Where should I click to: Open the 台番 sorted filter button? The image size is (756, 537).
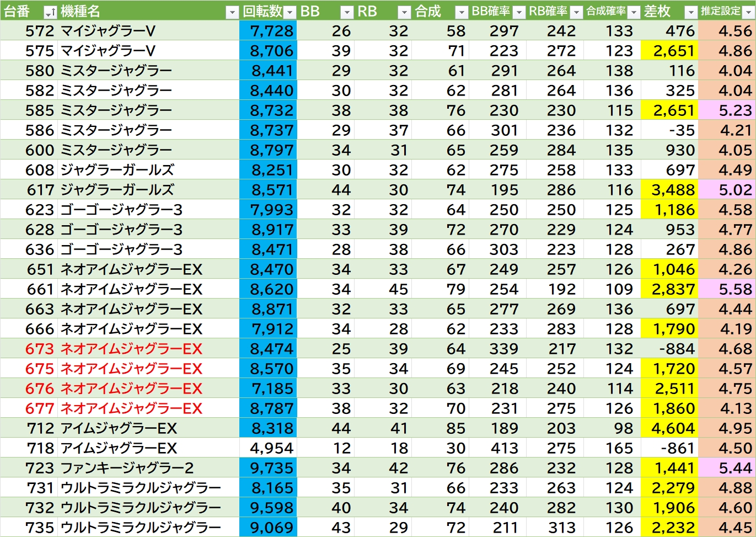point(50,12)
